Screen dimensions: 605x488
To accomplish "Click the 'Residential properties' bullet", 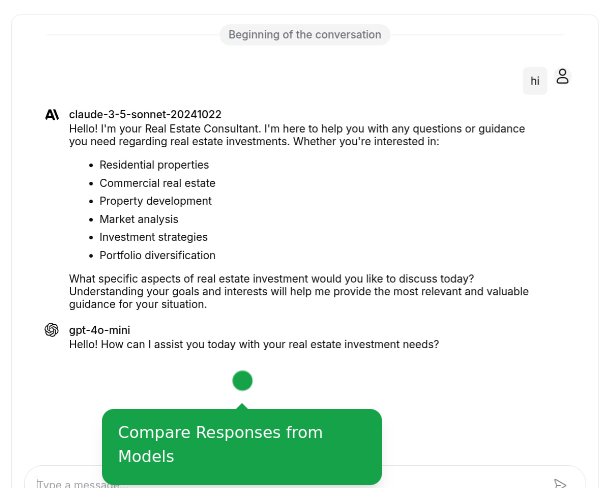I will 154,165.
